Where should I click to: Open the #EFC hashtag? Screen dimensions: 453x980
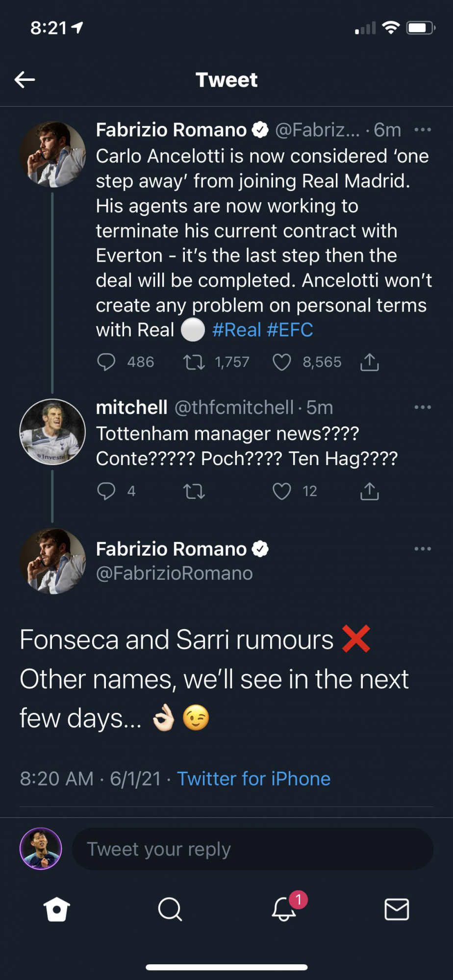point(290,330)
